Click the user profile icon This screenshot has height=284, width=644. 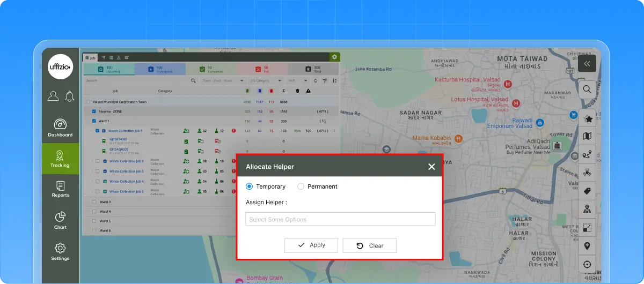click(53, 96)
